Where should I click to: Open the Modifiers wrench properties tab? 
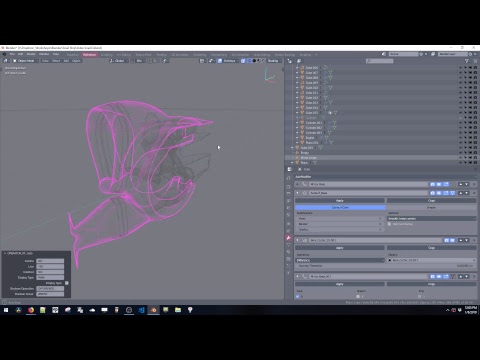tap(289, 238)
